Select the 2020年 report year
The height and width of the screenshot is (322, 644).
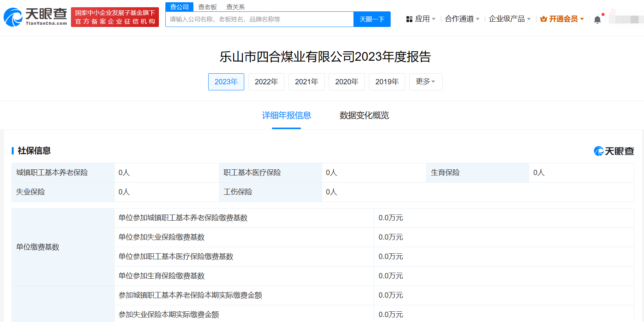347,82
